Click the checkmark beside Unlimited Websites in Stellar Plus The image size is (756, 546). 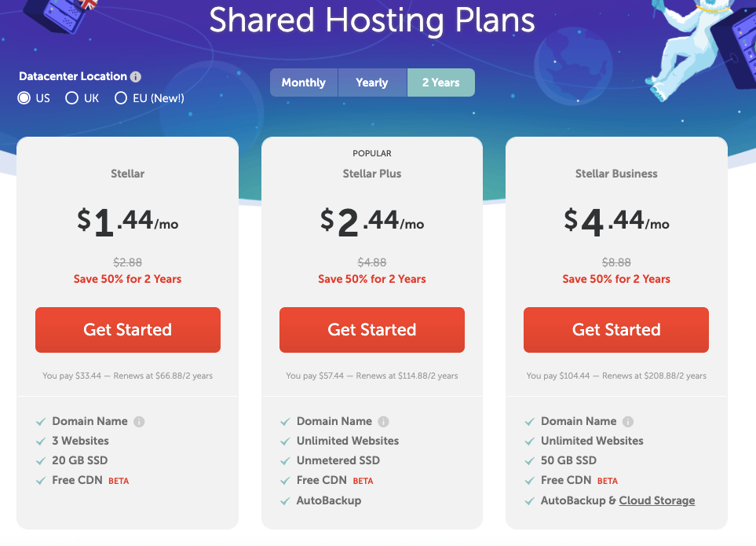tap(286, 441)
